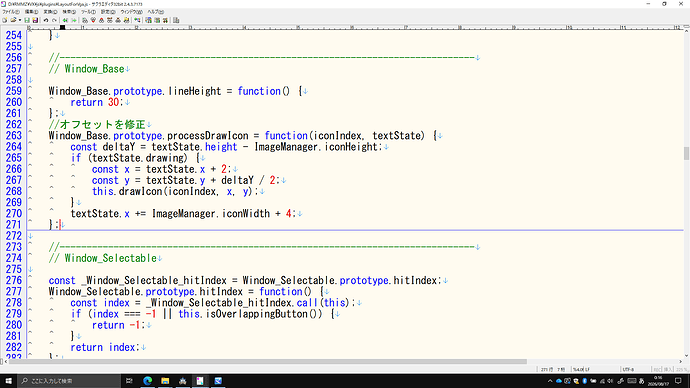
Task: Click line number 259 in the gutter
Action: pyautogui.click(x=14, y=91)
